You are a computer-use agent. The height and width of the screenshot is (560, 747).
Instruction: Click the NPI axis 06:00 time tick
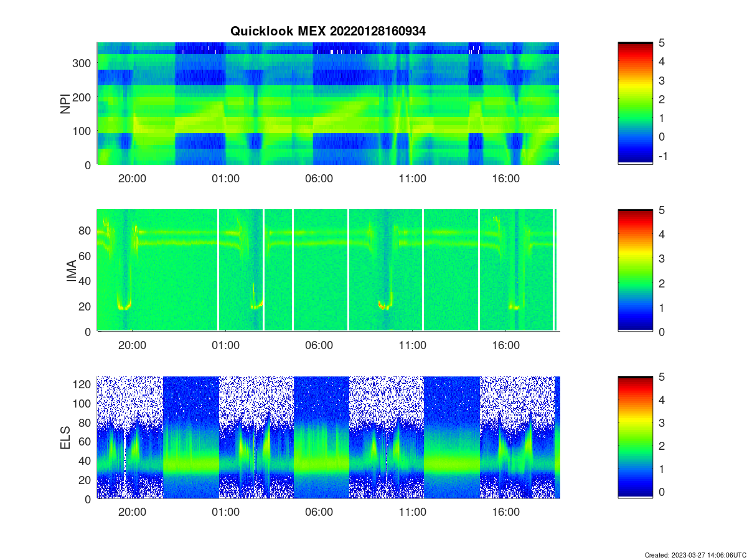[319, 178]
